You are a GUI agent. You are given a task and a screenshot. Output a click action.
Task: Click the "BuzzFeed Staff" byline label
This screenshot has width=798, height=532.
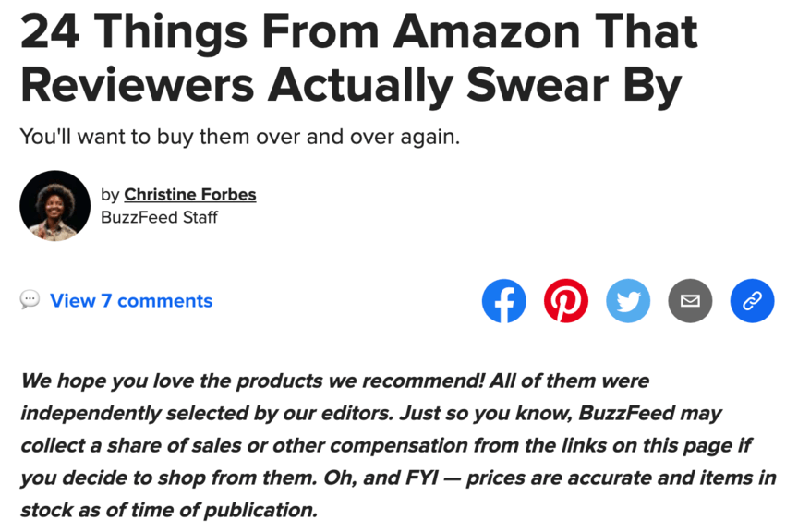pos(159,218)
